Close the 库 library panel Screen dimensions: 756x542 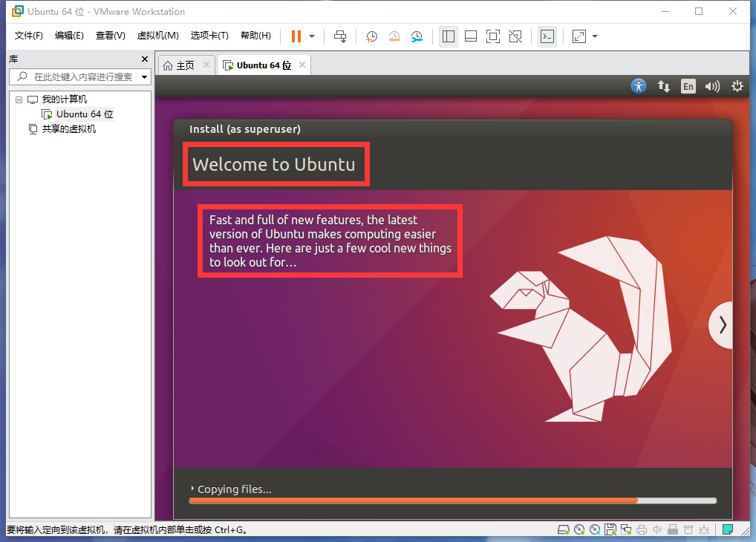click(145, 59)
